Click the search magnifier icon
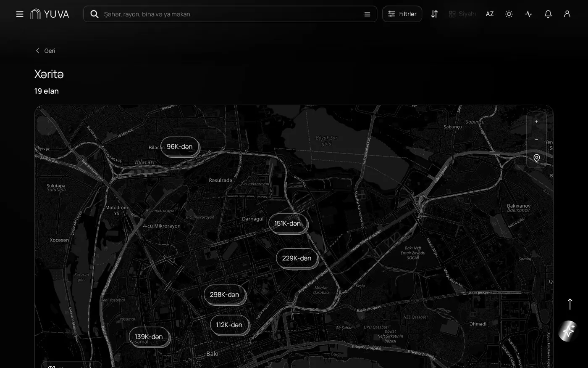Viewport: 588px width, 368px height. [94, 14]
